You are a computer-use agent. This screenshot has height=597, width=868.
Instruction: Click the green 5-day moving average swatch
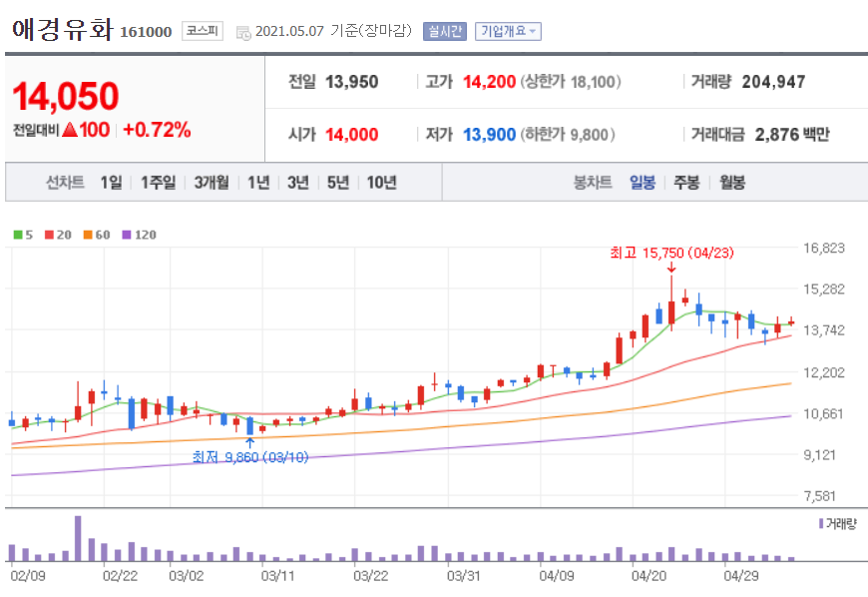[18, 235]
